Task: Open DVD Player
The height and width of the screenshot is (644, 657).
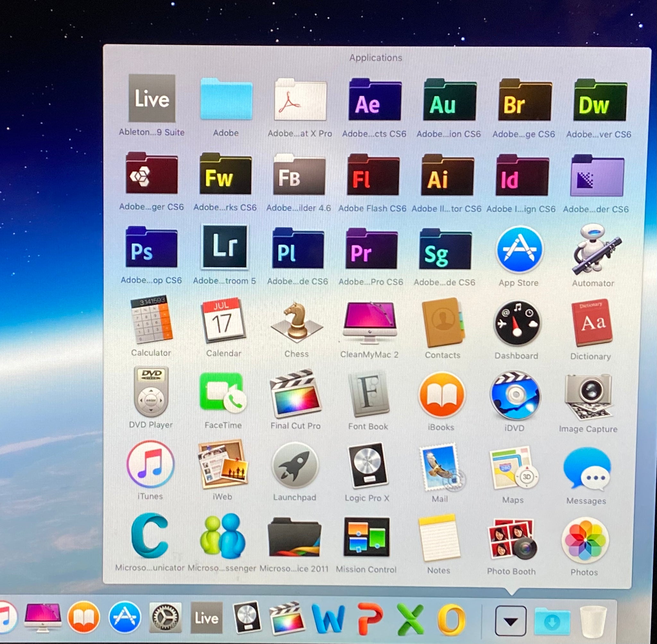Action: tap(151, 391)
